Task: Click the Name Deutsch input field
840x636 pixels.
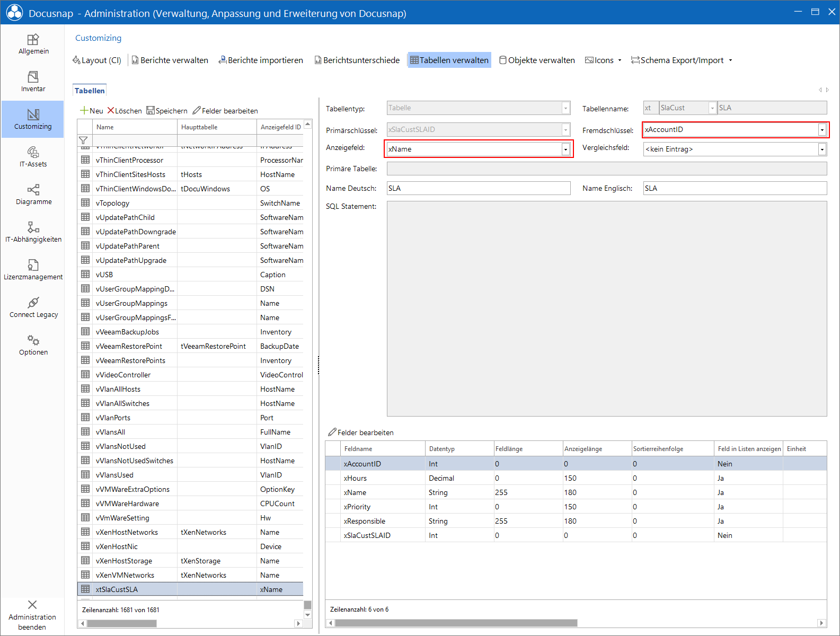Action: point(479,188)
